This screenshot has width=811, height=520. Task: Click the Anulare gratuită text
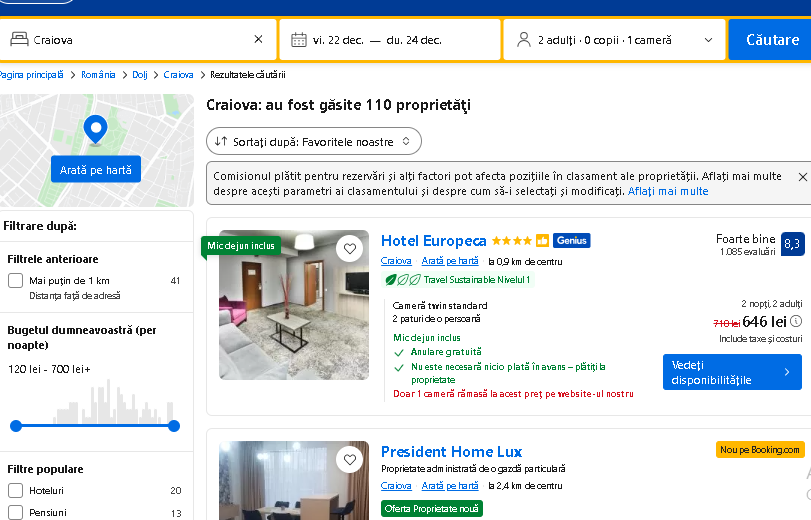tap(446, 352)
